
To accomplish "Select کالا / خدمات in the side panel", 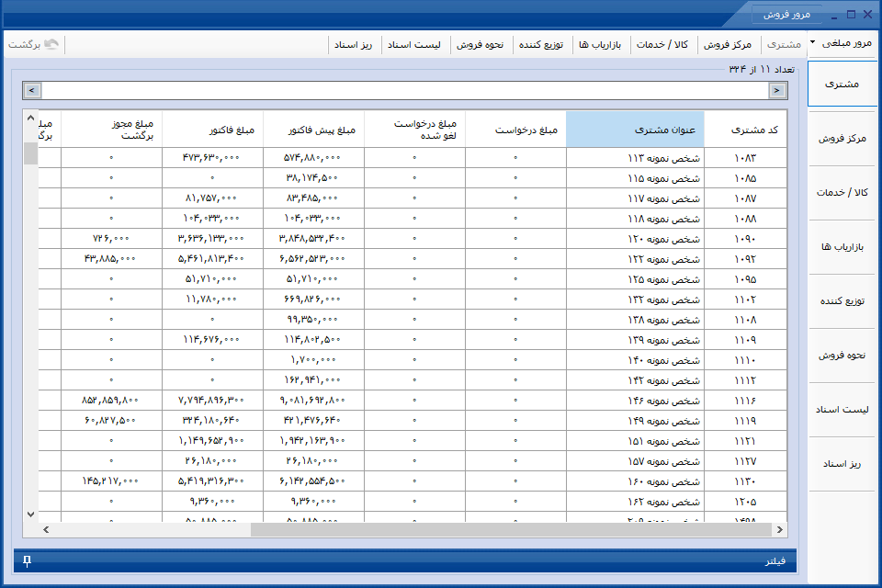I will click(842, 192).
